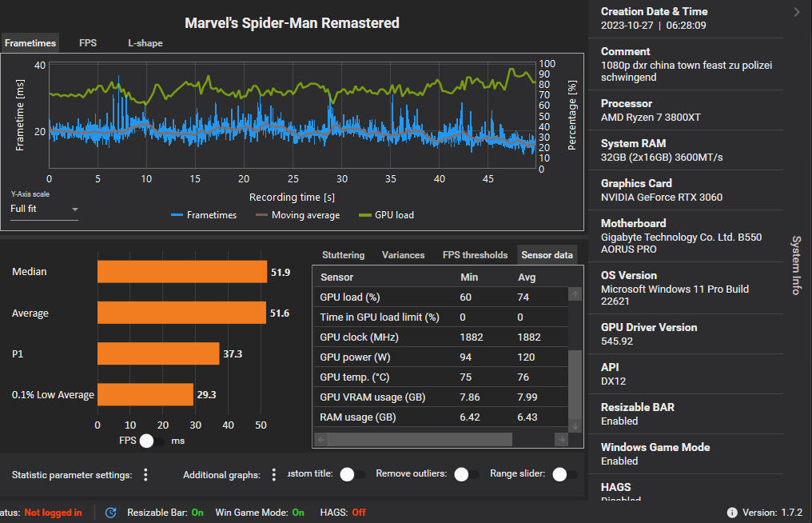Toggle the GPU load legend entry

(386, 215)
